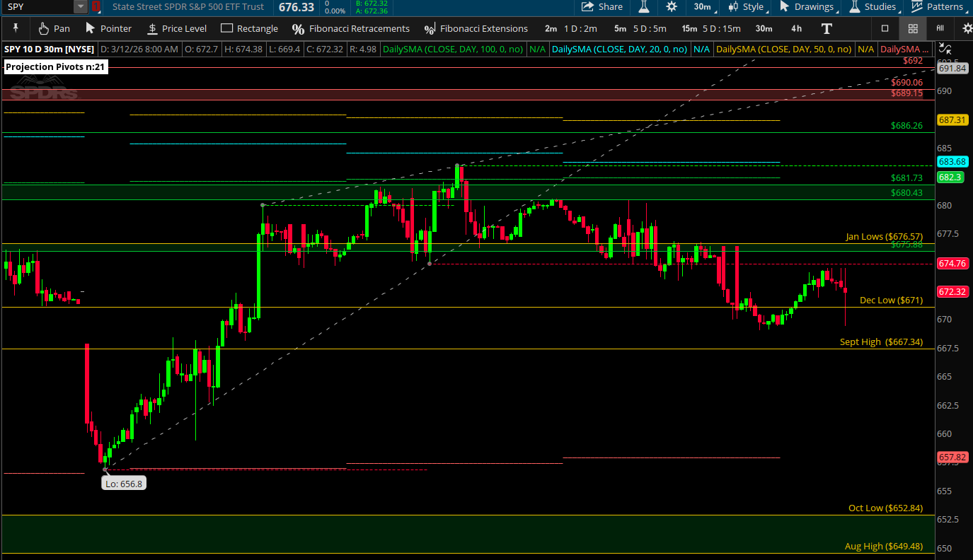Click the 'DailySMA (CLOSE, DAY, 100, 0, no)' study label
Viewport: 973px width, 560px height.
[453, 49]
